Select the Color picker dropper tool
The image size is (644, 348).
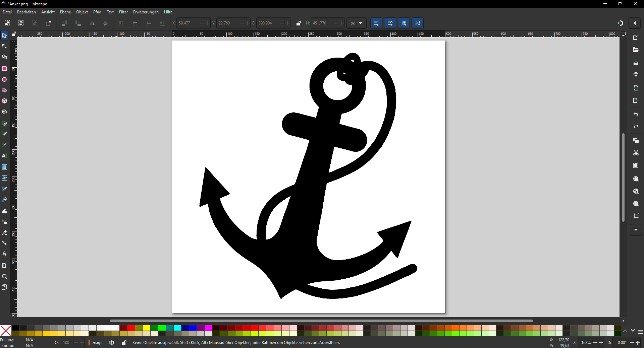(4, 189)
